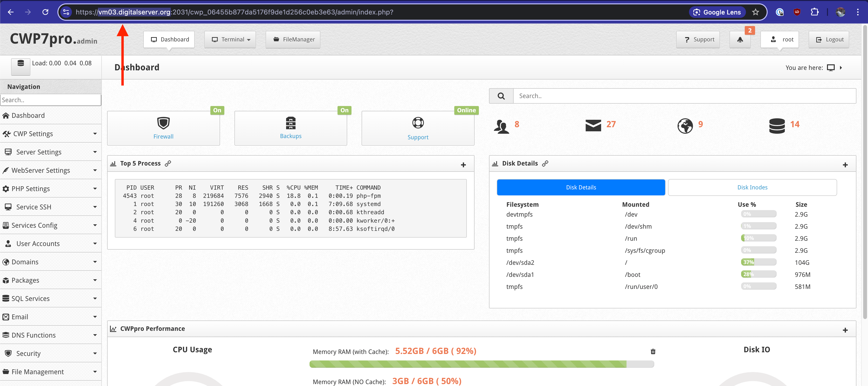Expand CWP Settings in the sidebar
The height and width of the screenshot is (386, 868).
(51, 133)
